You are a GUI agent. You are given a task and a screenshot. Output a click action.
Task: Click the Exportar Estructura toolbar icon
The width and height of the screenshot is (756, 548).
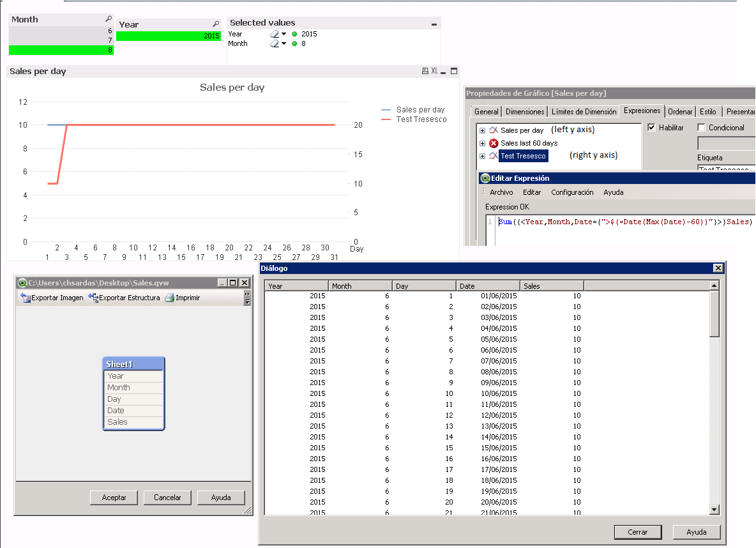coord(93,298)
